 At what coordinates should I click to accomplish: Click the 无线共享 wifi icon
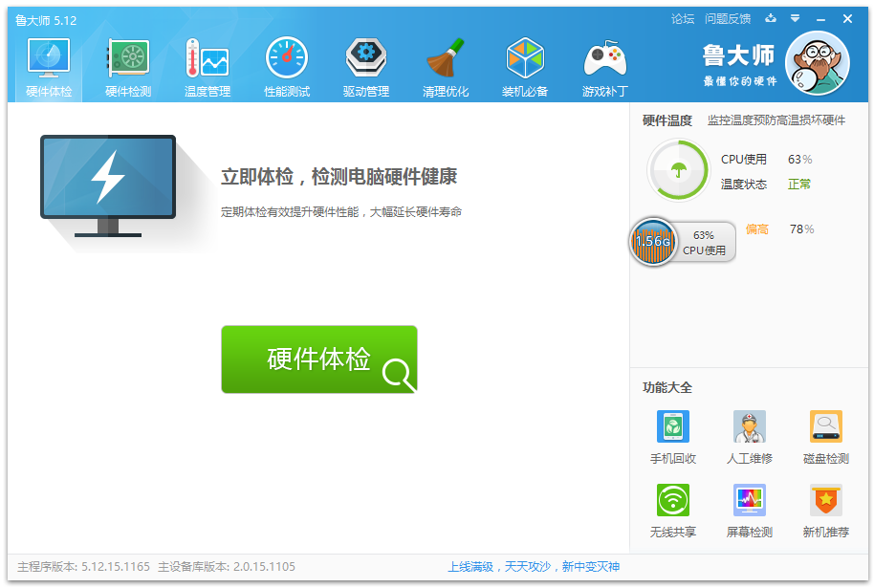point(673,500)
